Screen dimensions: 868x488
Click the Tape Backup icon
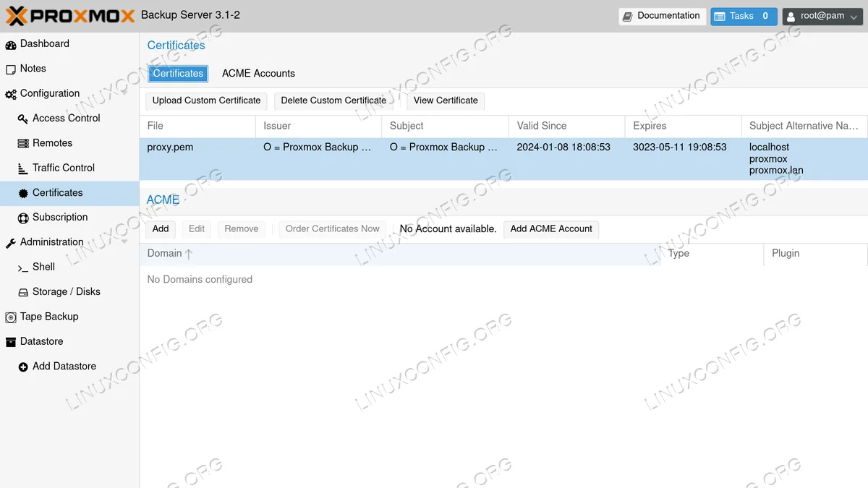click(11, 317)
